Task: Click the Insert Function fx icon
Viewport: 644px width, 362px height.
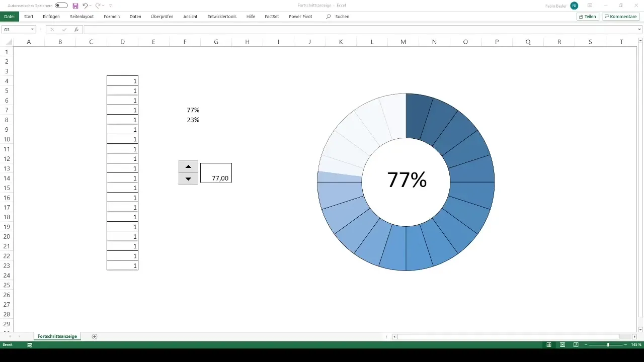Action: [x=76, y=30]
